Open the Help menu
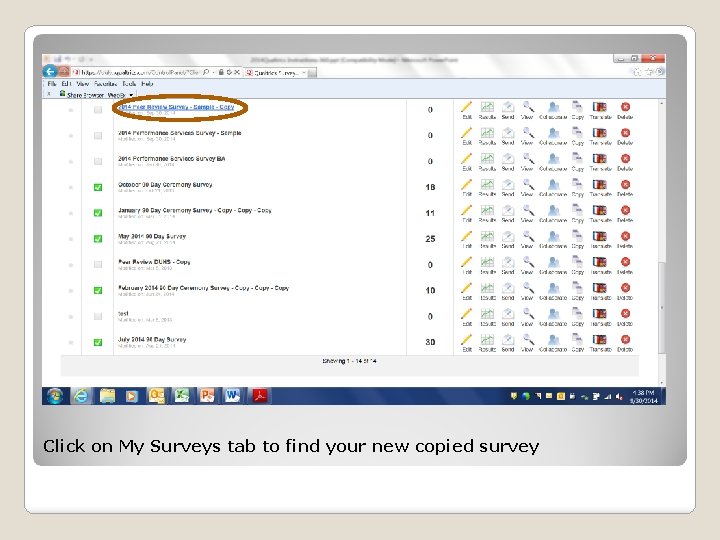The height and width of the screenshot is (540, 720). [x=147, y=84]
